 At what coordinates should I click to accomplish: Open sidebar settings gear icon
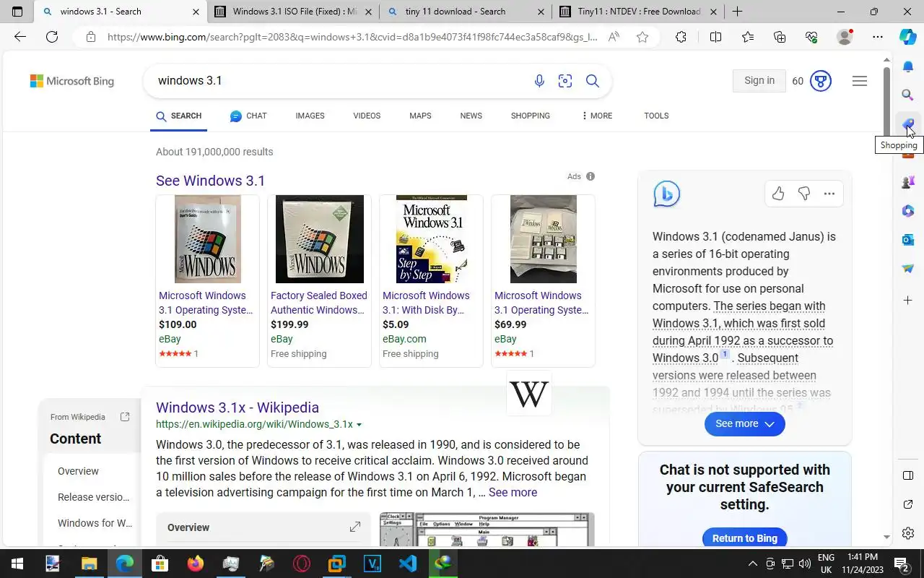pyautogui.click(x=908, y=533)
